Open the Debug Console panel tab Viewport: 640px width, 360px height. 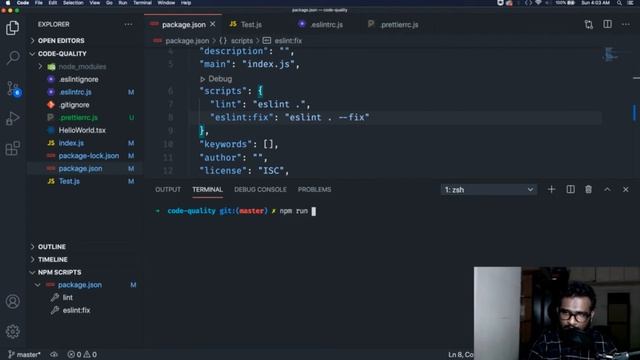point(260,189)
